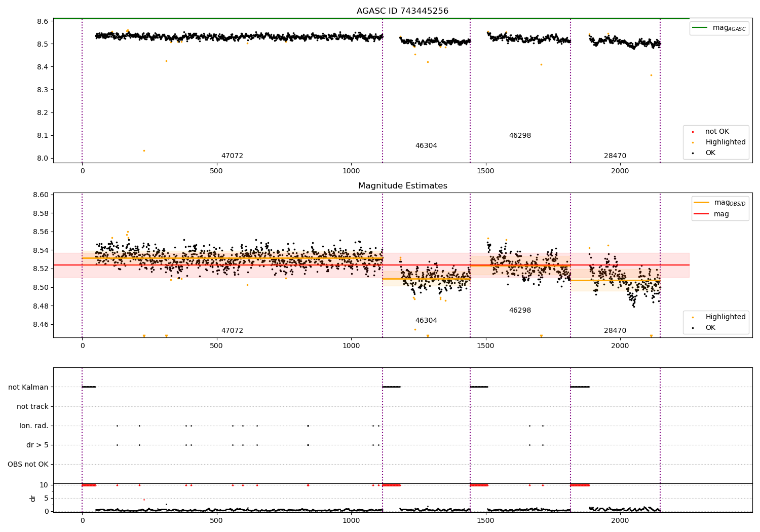
Task: Click the 1000 x-axis tick of the bottom plot
Action: pyautogui.click(x=351, y=520)
